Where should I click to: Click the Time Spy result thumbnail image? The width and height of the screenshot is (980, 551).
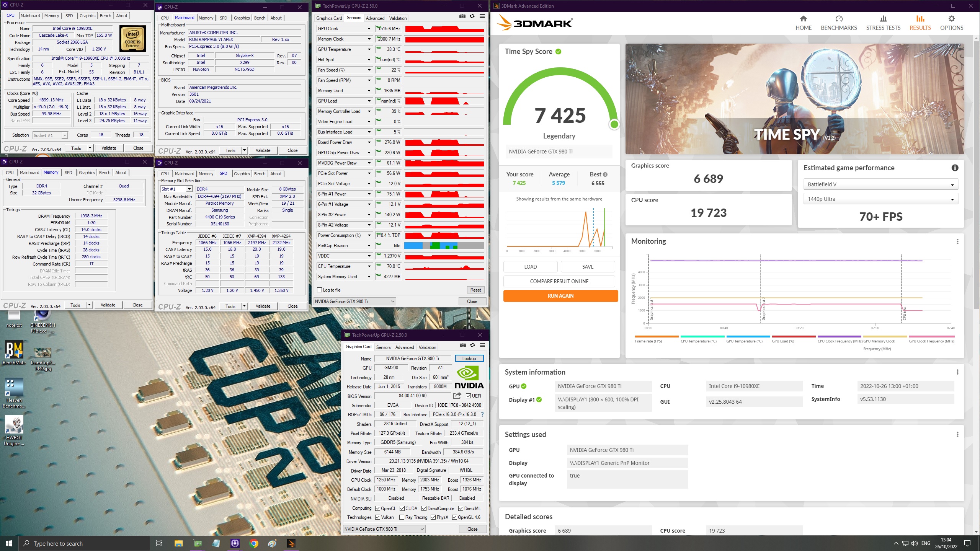pyautogui.click(x=794, y=99)
